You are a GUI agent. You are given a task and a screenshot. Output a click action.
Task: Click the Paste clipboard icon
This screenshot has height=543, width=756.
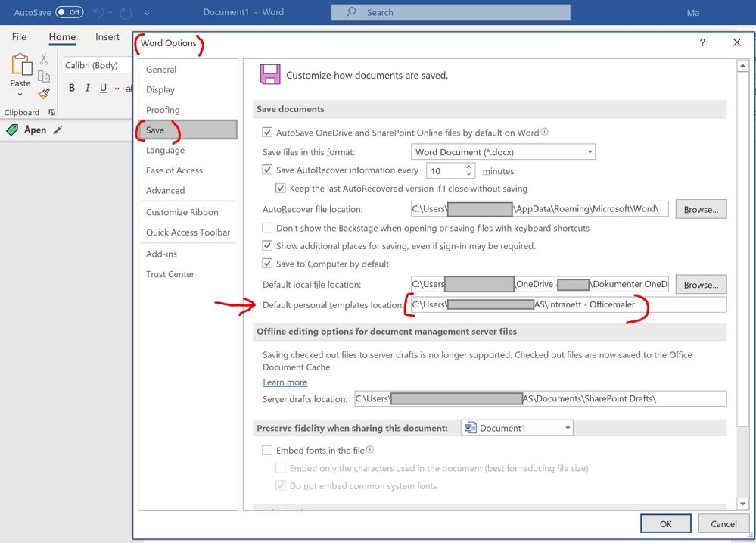(20, 64)
